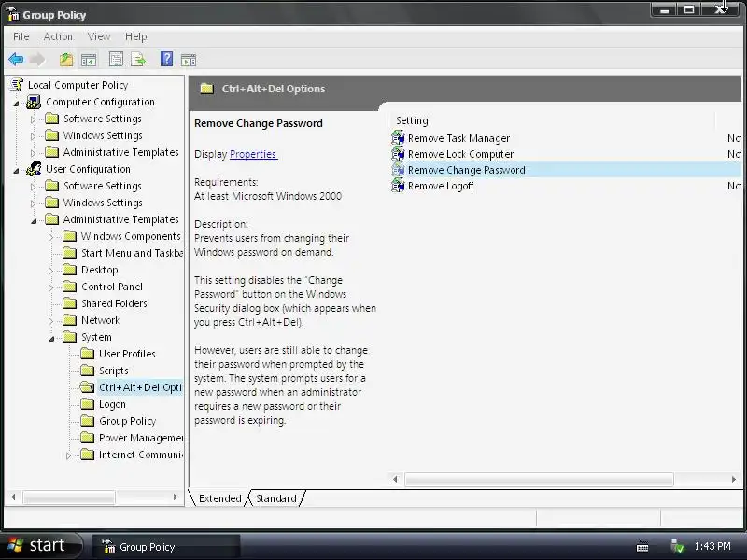Click the details pane scroll right arrow

pos(734,479)
